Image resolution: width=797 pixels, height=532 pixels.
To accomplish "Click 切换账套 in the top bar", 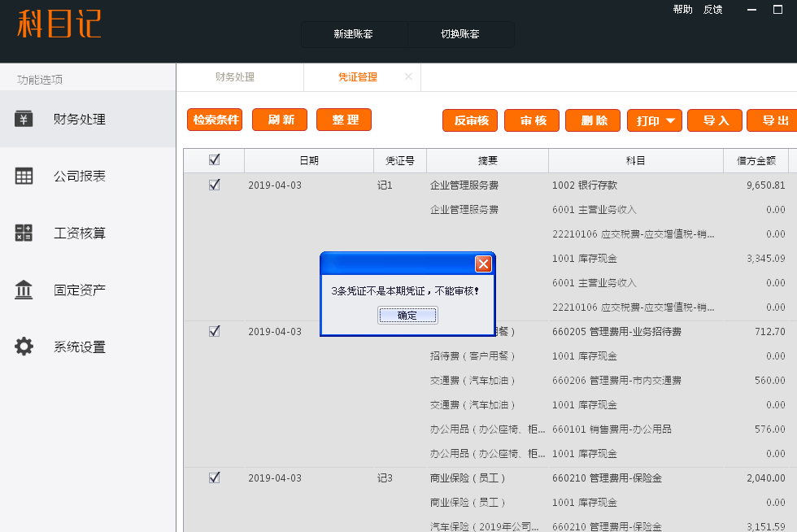I will (x=460, y=34).
